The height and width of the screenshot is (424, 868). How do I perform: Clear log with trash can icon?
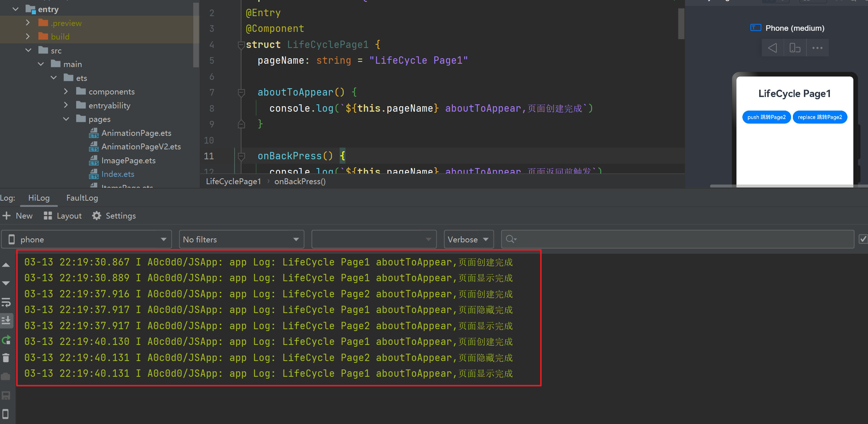[x=6, y=358]
